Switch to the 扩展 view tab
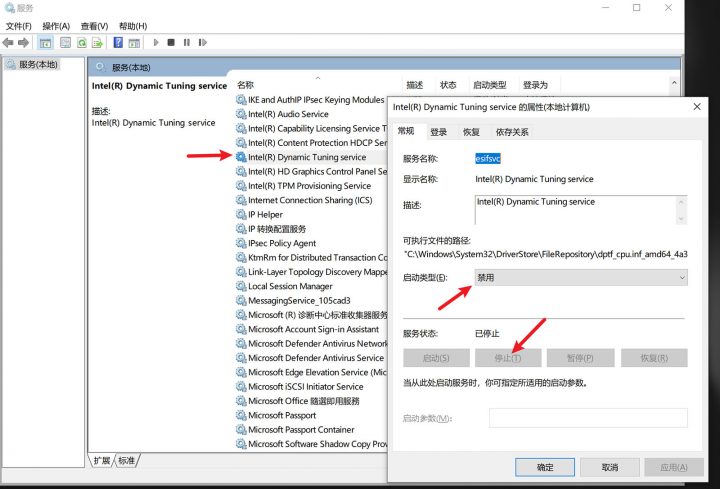 pos(101,460)
